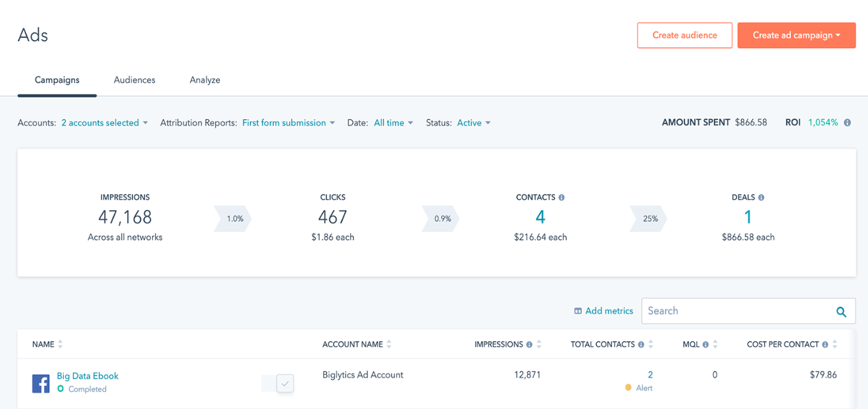Image resolution: width=868 pixels, height=409 pixels.
Task: Sort by Account Name column arrows
Action: pyautogui.click(x=389, y=344)
